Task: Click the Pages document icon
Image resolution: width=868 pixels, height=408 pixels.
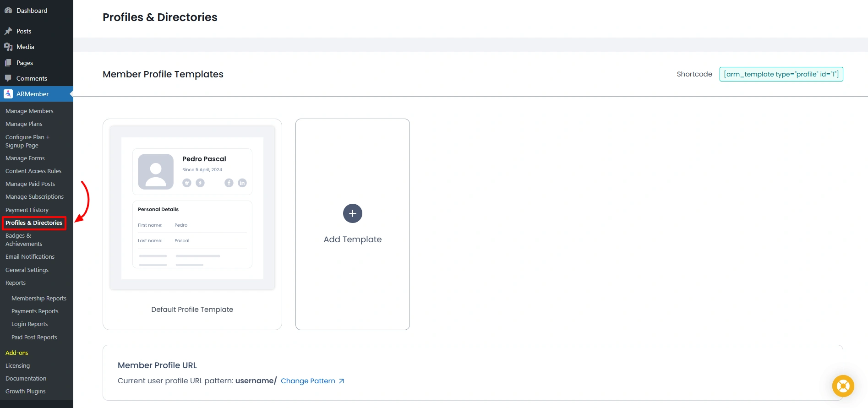Action: [8, 63]
